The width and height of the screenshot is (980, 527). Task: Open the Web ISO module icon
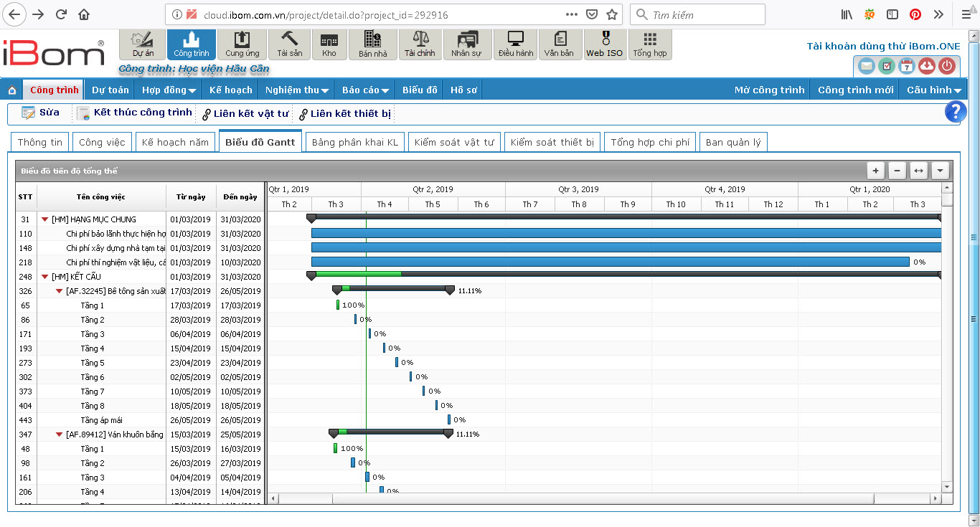(x=605, y=44)
